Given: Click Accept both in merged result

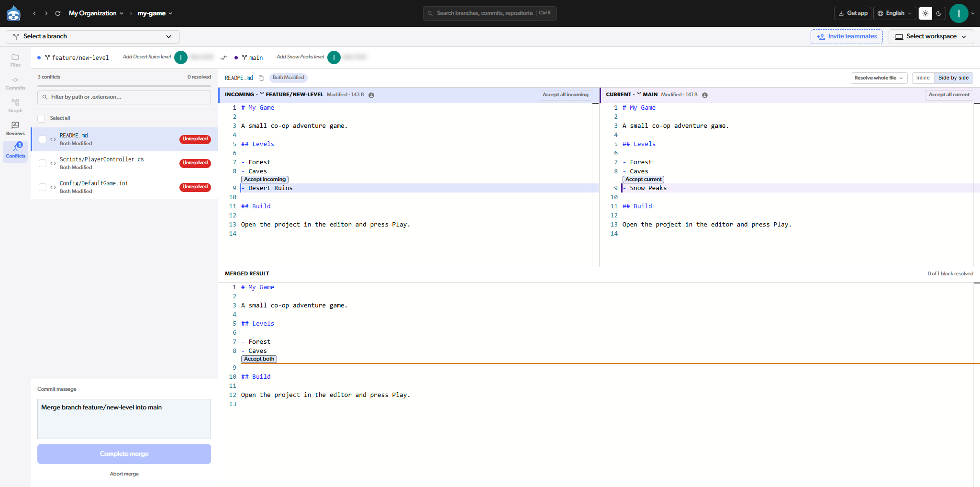Looking at the screenshot, I should point(259,359).
